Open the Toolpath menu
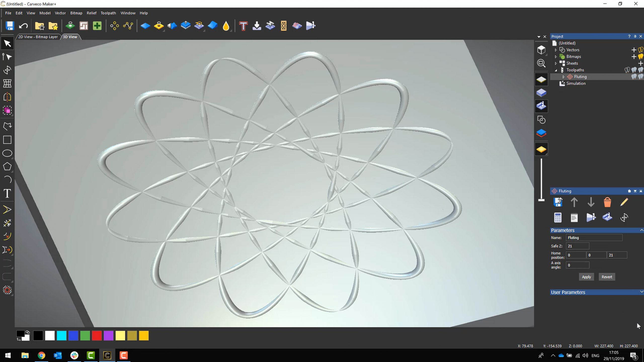The width and height of the screenshot is (644, 362). click(x=108, y=13)
